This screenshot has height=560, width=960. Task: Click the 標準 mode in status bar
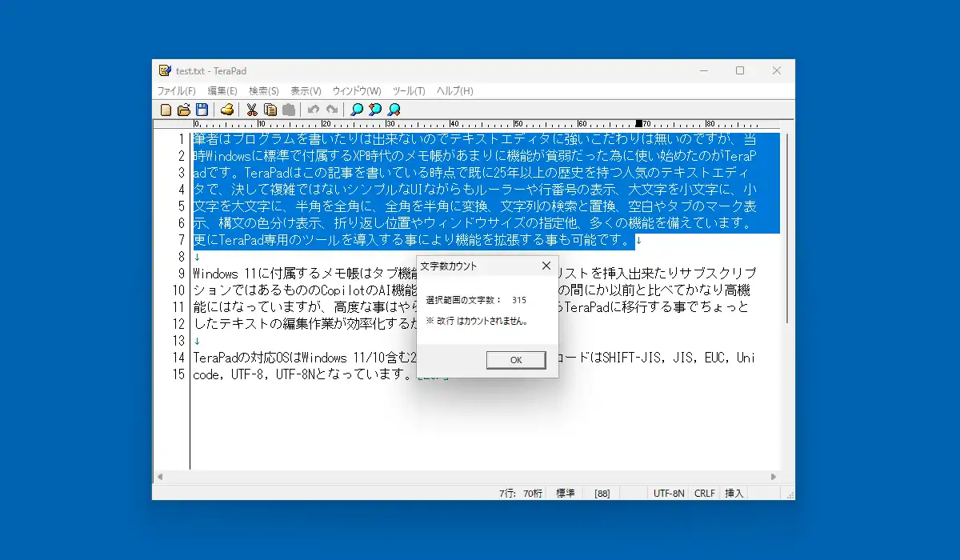tap(565, 494)
